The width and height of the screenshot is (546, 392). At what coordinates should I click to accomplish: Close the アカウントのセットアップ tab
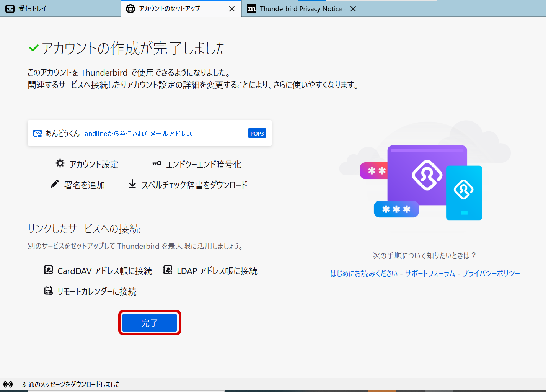[232, 9]
